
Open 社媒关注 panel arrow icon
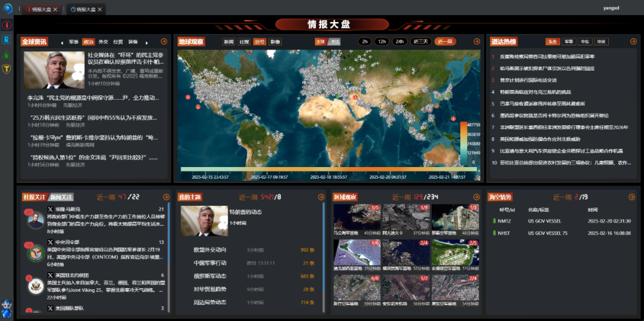[166, 197]
